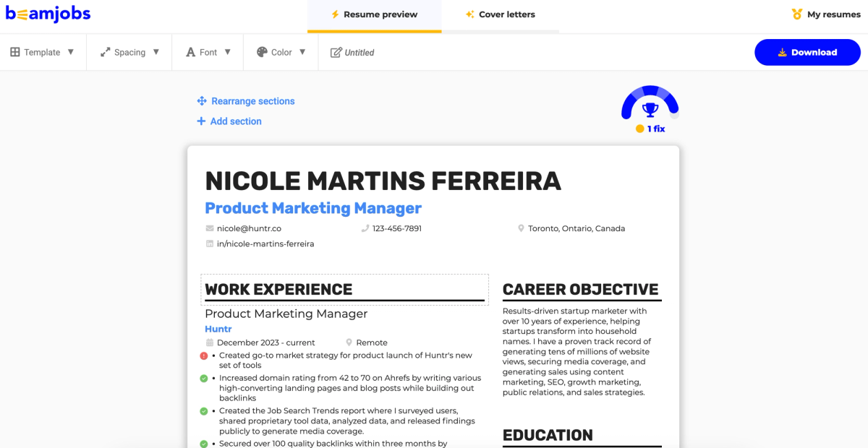868x448 pixels.
Task: Click the Download button
Action: 807,52
